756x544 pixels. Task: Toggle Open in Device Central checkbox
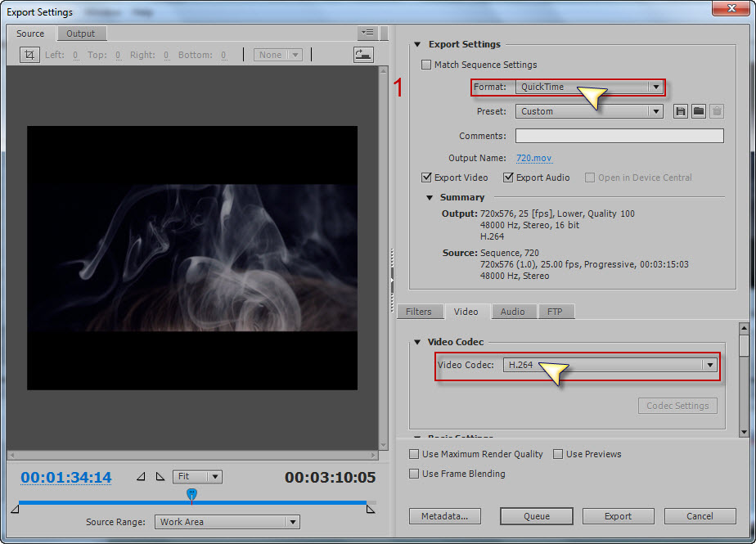tap(590, 178)
